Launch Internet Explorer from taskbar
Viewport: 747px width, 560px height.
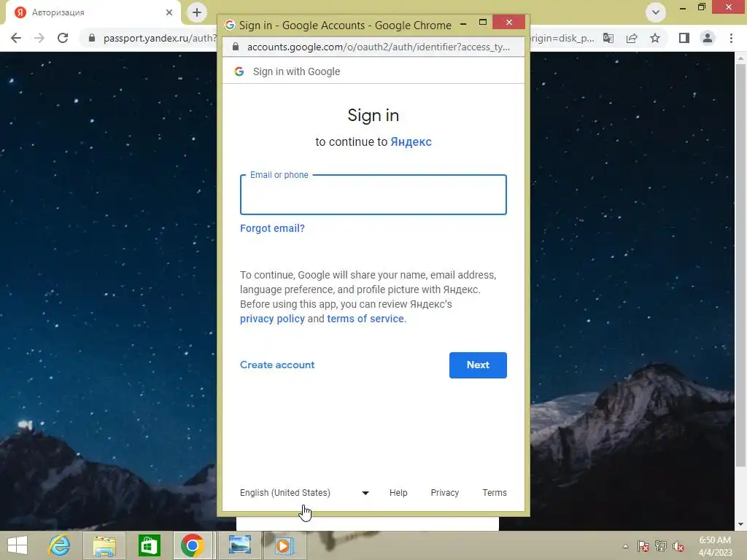(60, 545)
